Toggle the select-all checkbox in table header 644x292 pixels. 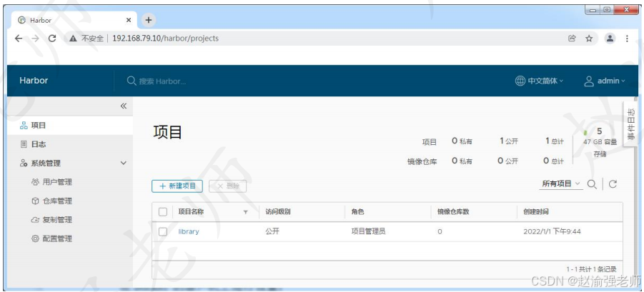click(163, 212)
